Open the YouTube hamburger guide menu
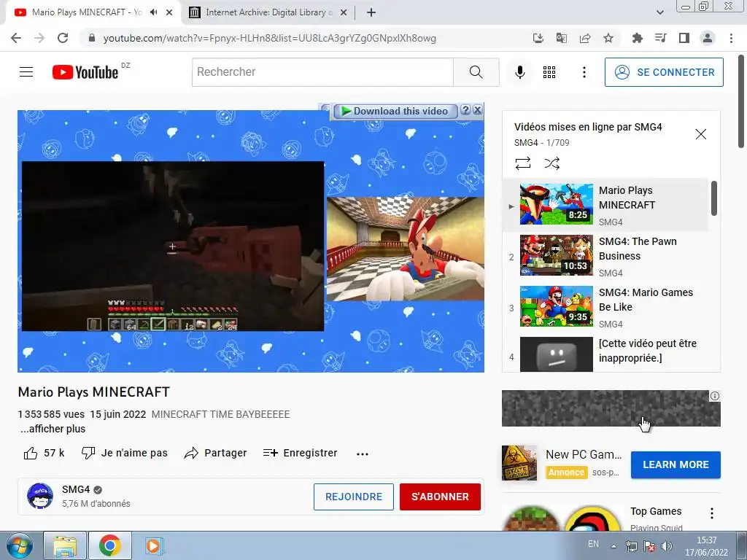 click(x=26, y=72)
